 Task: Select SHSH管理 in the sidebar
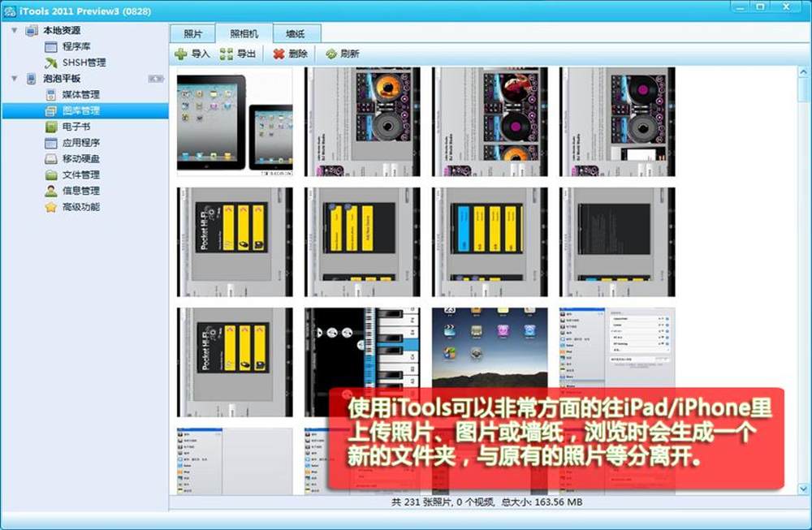(84, 62)
